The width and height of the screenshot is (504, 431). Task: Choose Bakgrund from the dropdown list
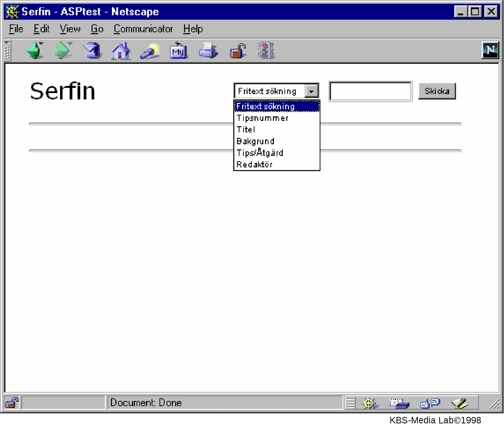(277, 141)
